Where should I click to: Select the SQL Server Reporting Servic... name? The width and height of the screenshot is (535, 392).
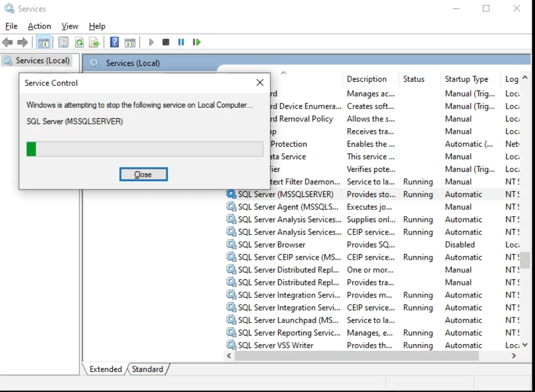[289, 333]
